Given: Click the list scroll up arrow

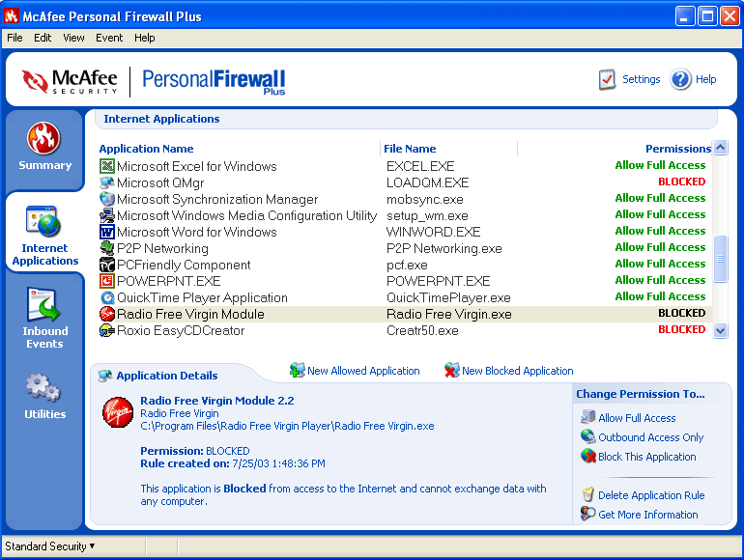Looking at the screenshot, I should [720, 148].
